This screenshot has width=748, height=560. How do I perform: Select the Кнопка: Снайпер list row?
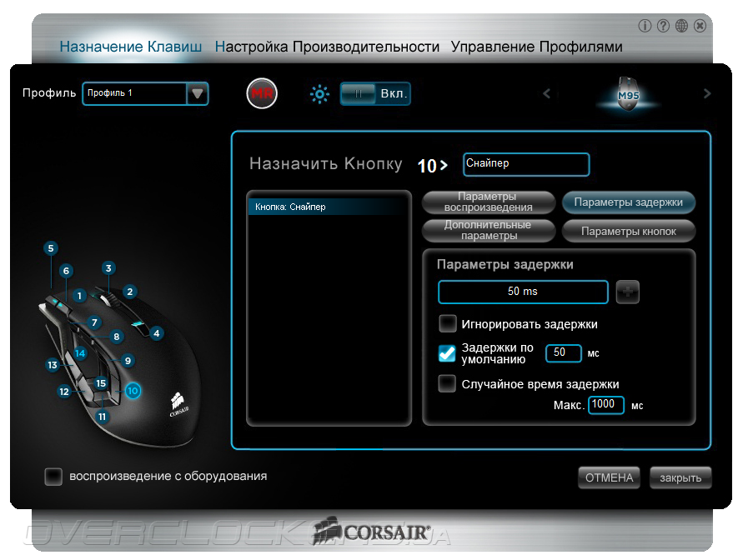pos(329,207)
